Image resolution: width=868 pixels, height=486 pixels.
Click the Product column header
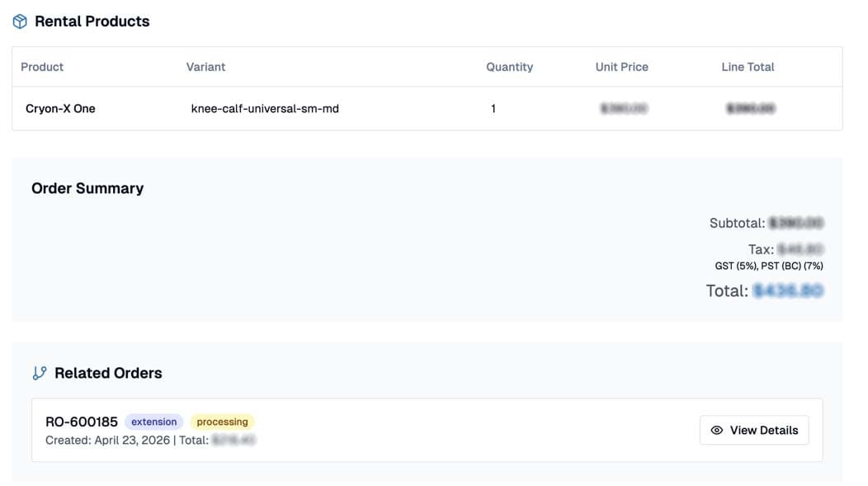[42, 67]
